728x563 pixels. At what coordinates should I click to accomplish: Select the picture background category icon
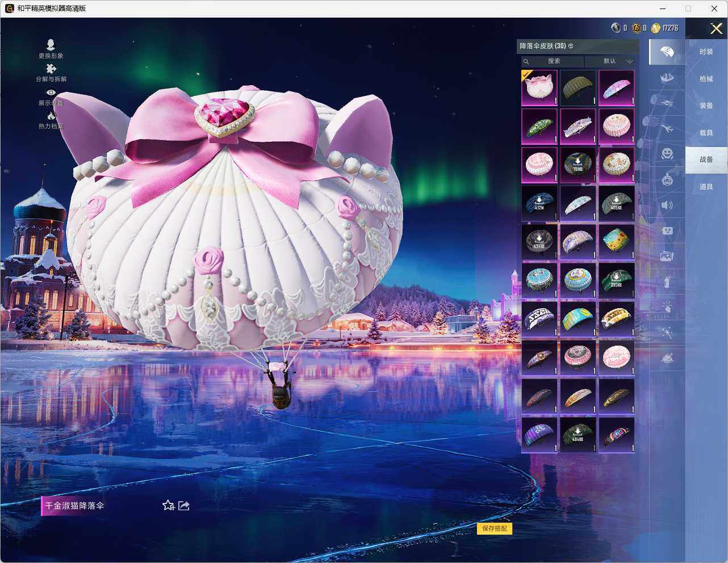point(667,257)
